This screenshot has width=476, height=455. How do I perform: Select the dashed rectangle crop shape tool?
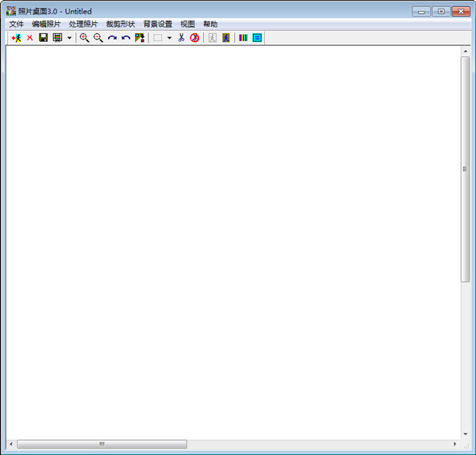pos(158,38)
